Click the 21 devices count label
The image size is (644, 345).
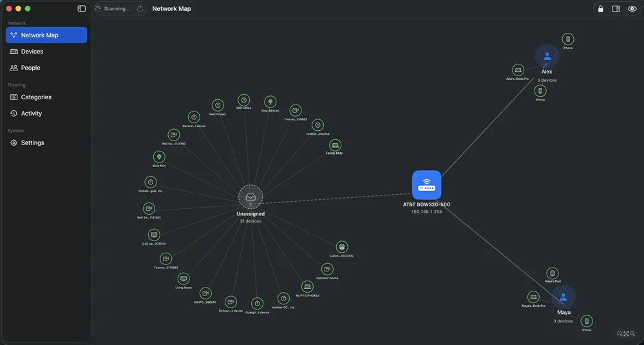pos(251,221)
